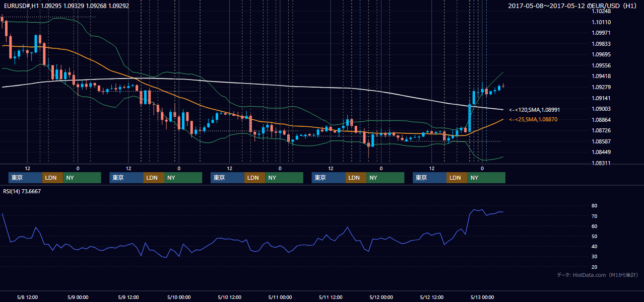Click the 2017-05-08〜2017-05-12 EUR/USD chart title
Screen dimensions: 644x302
coord(573,6)
